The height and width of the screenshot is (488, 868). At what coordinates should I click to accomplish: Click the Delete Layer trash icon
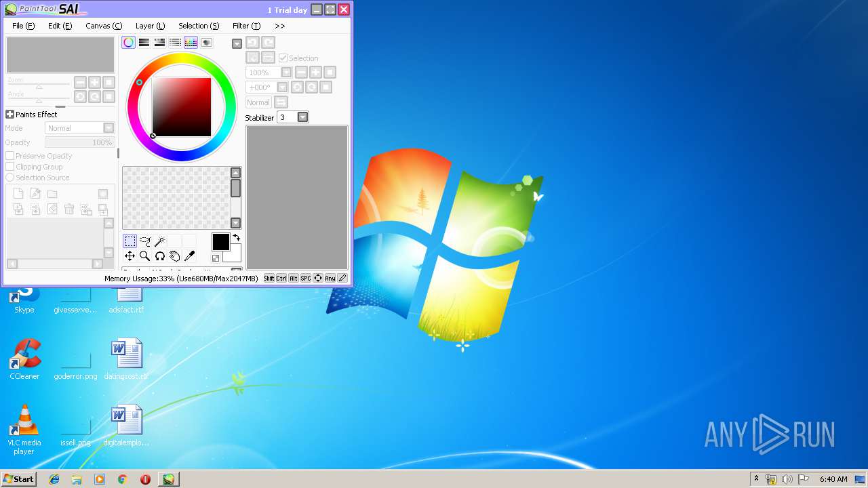(69, 209)
